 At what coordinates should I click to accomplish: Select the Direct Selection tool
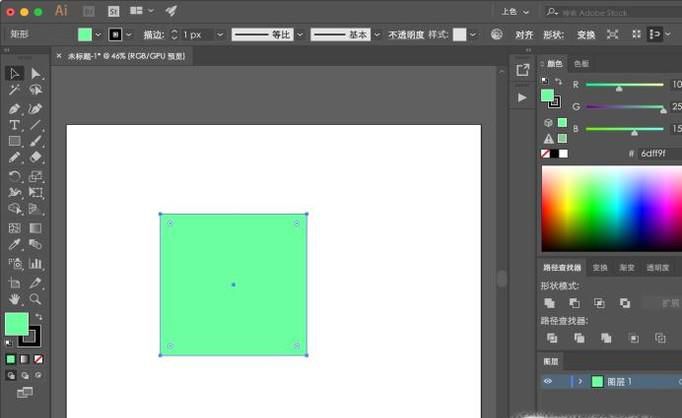[x=36, y=73]
